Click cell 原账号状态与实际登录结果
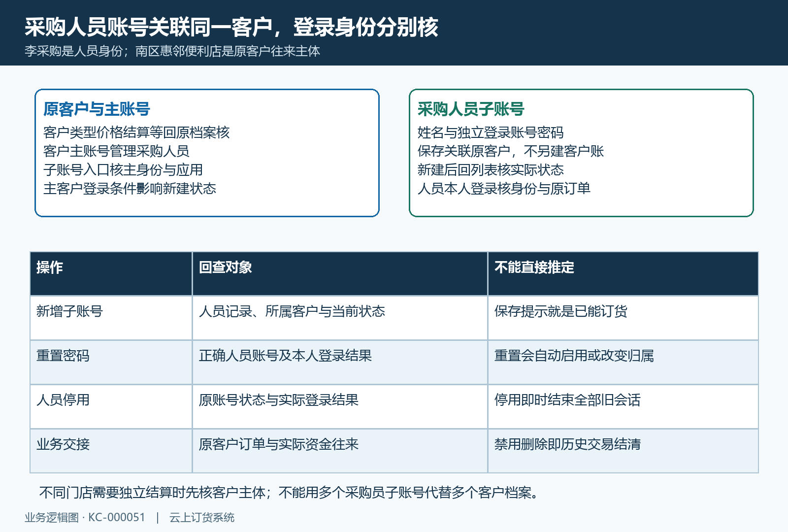The width and height of the screenshot is (788, 532). pos(340,406)
